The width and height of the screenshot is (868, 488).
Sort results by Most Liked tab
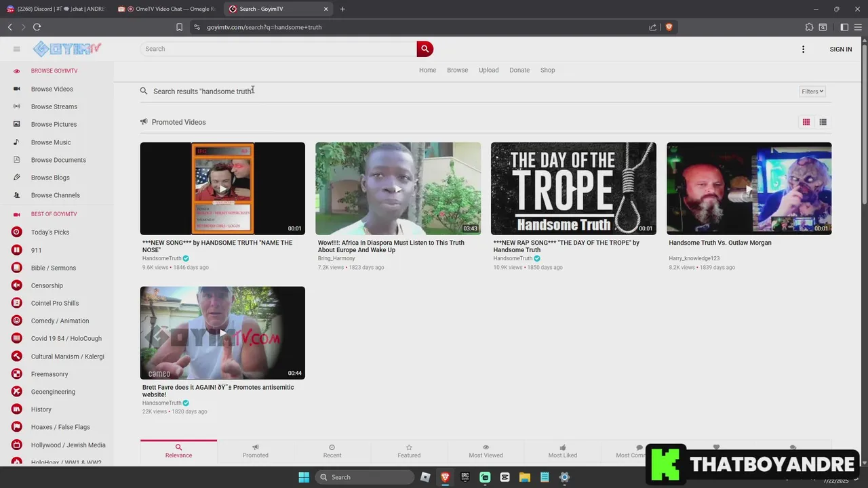563,451
